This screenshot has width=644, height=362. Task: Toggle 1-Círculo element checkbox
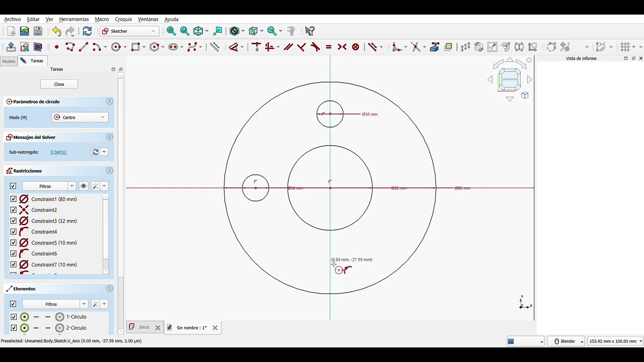tap(14, 317)
